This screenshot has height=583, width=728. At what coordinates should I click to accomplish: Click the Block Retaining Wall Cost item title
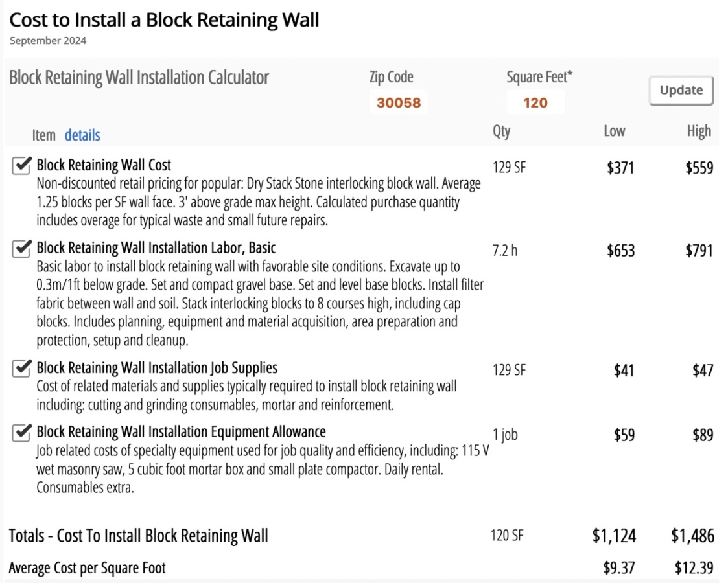[x=104, y=165]
